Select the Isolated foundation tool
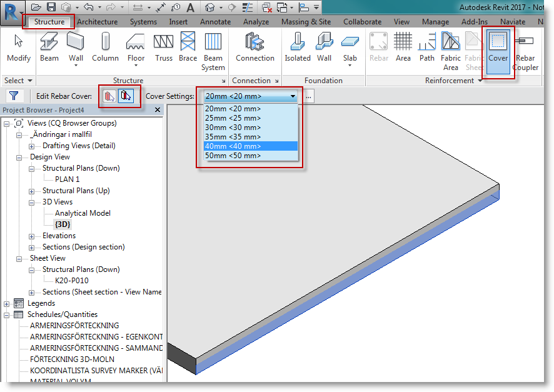This screenshot has height=392, width=554. pos(297,47)
